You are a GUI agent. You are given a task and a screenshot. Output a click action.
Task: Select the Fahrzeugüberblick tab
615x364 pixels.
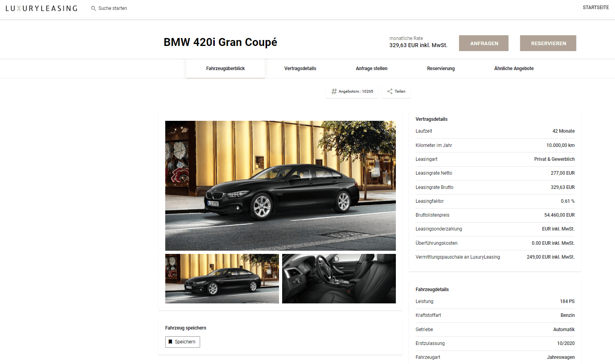225,69
